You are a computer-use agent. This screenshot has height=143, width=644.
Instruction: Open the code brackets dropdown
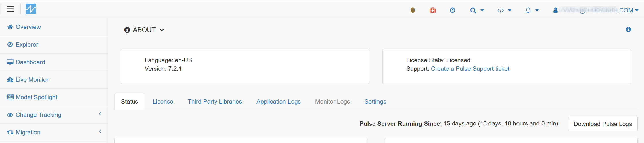point(504,10)
